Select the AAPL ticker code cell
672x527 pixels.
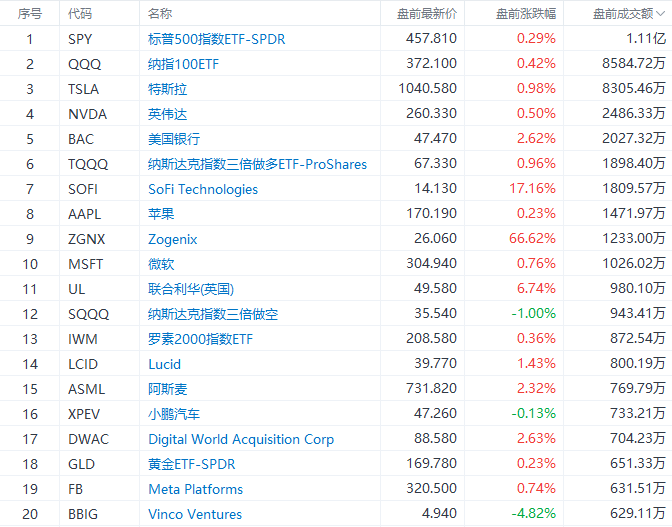[86, 214]
